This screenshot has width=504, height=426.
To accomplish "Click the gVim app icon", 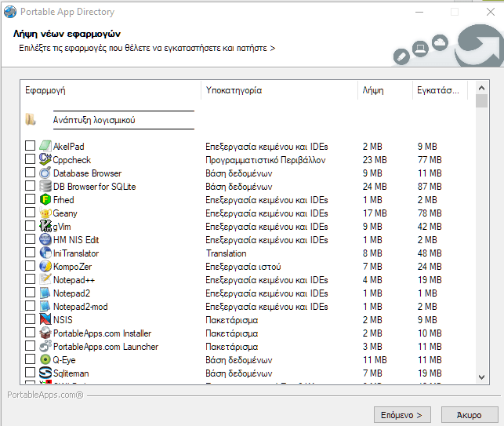I will (45, 226).
